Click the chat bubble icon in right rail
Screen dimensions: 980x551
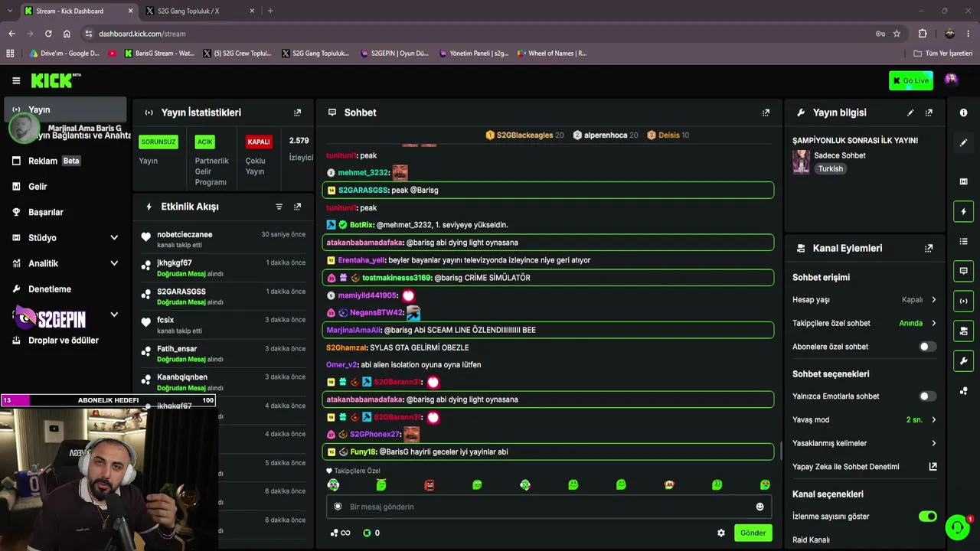coord(963,271)
